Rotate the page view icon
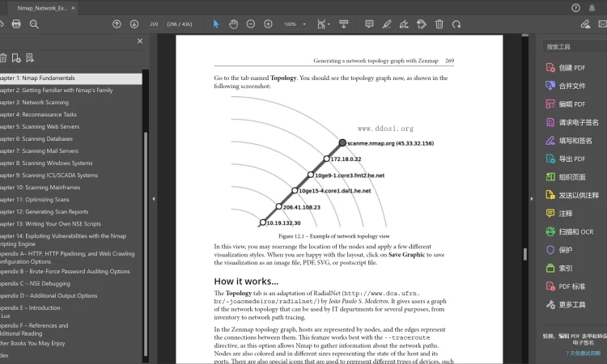Viewport: 607px width, 364px height. tap(456, 24)
